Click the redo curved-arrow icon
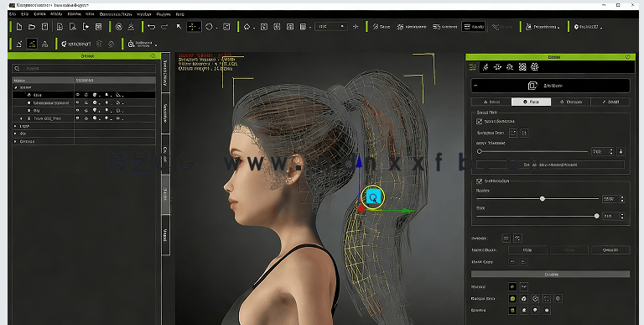This screenshot has width=644, height=325. pos(164,27)
